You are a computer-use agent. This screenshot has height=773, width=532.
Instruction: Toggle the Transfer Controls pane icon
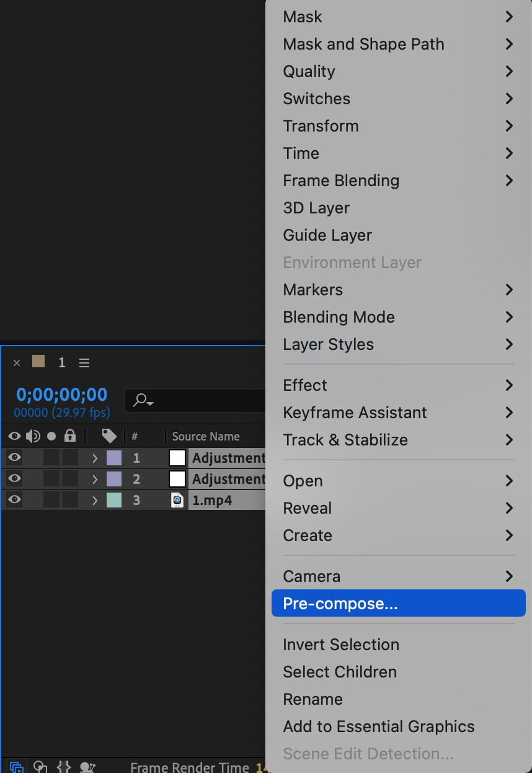click(x=40, y=767)
